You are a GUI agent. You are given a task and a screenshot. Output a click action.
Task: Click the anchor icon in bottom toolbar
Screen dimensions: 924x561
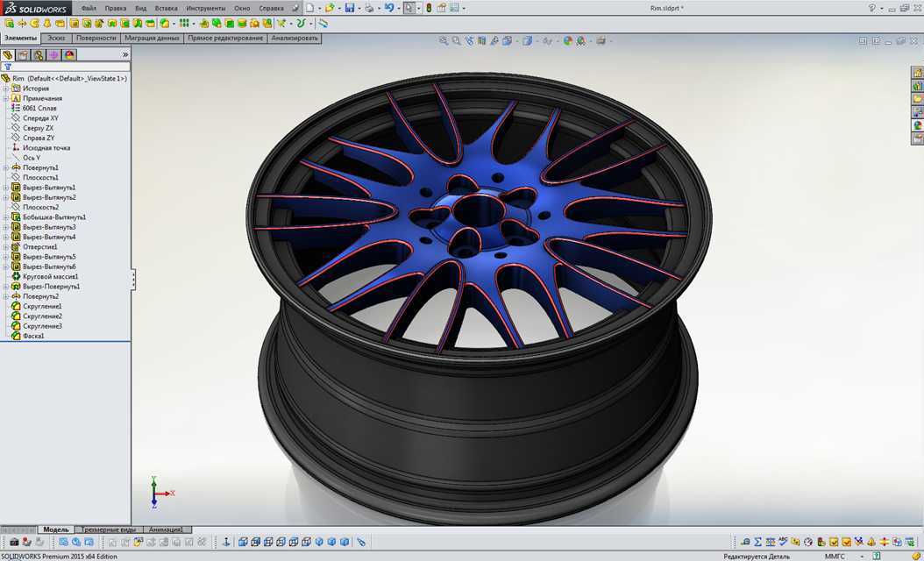(226, 542)
